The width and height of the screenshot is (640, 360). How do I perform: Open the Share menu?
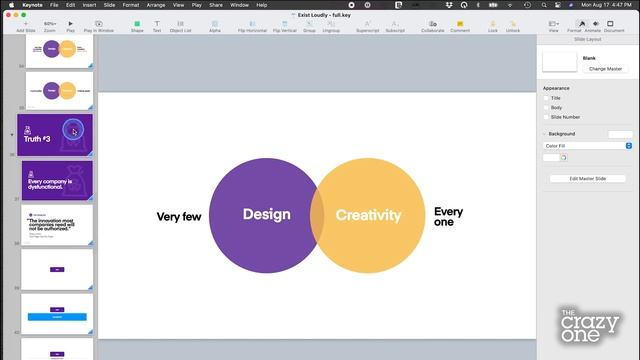coord(216,5)
